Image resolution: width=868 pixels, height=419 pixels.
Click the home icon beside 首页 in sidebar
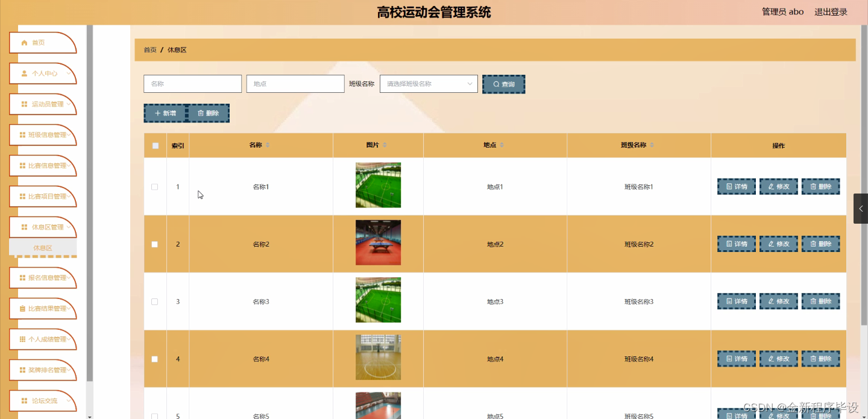(x=24, y=43)
